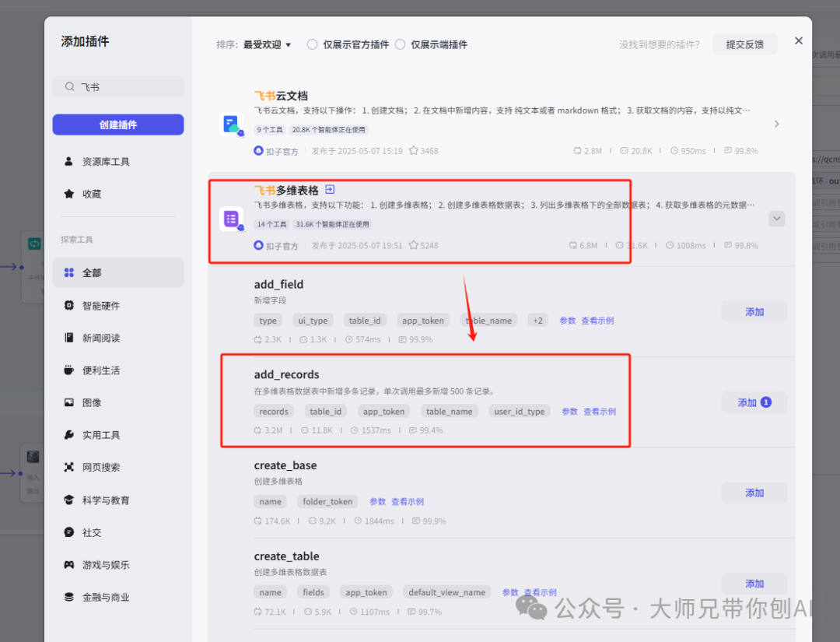840x642 pixels.
Task: Click the 飞书多维表格 plugin title
Action: point(286,190)
